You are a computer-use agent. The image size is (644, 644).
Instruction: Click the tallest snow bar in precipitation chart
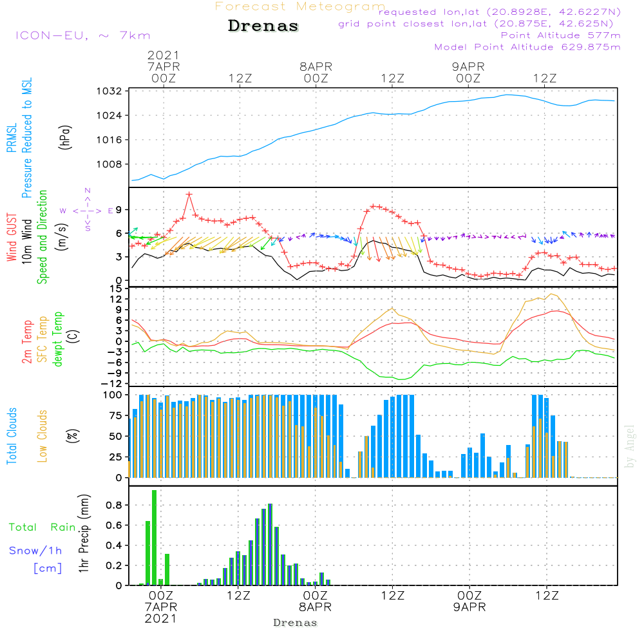[x=270, y=544]
